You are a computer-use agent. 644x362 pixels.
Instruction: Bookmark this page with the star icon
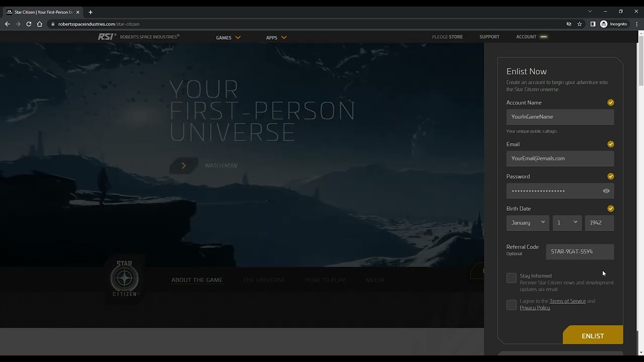[580, 24]
